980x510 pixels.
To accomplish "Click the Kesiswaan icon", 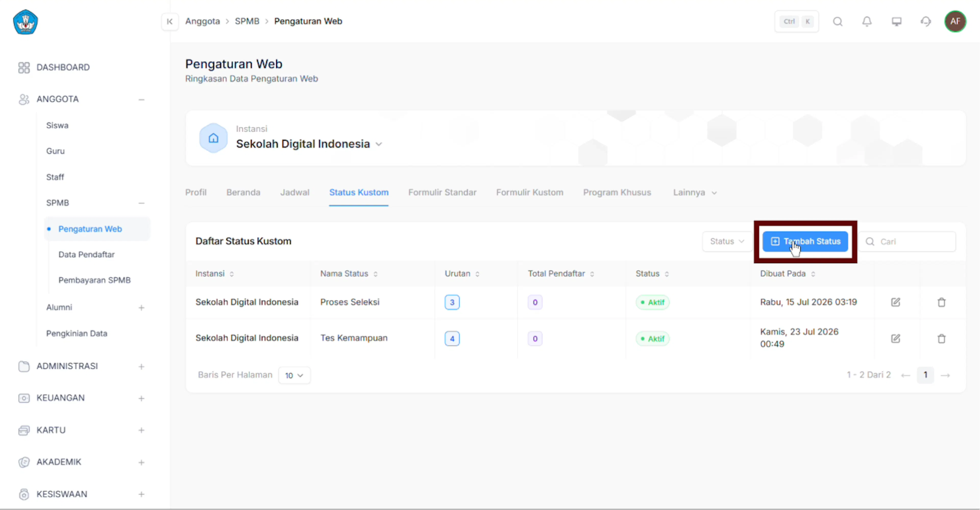I will point(23,494).
